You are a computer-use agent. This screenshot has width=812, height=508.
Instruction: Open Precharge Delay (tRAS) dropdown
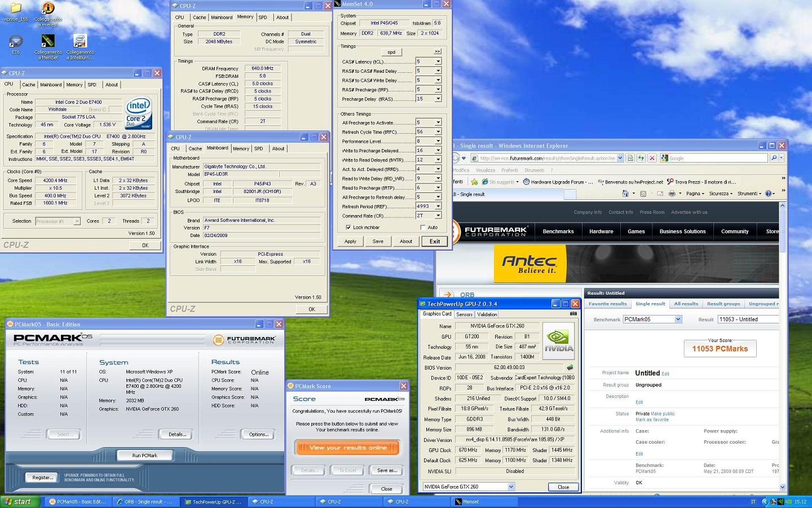tap(438, 99)
